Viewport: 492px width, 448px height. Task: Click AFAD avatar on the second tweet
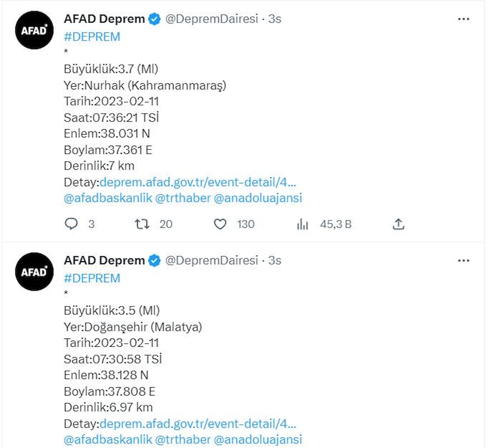(34, 272)
